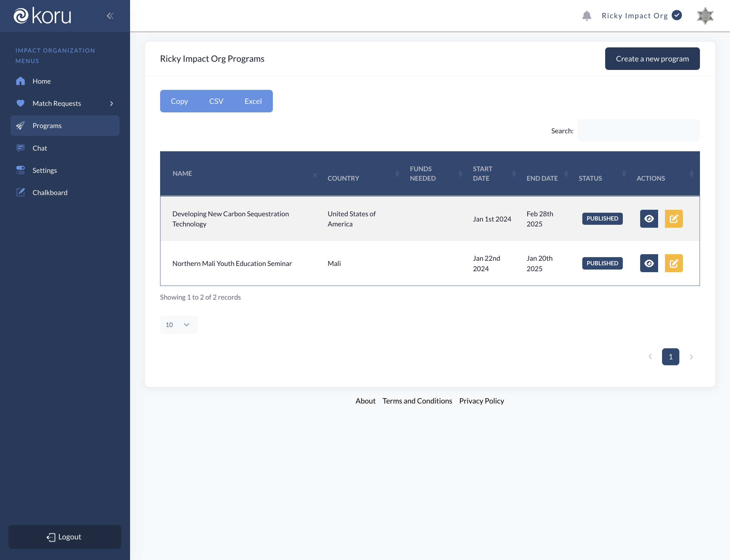Click the Programs rocket icon
730x560 pixels.
(20, 126)
